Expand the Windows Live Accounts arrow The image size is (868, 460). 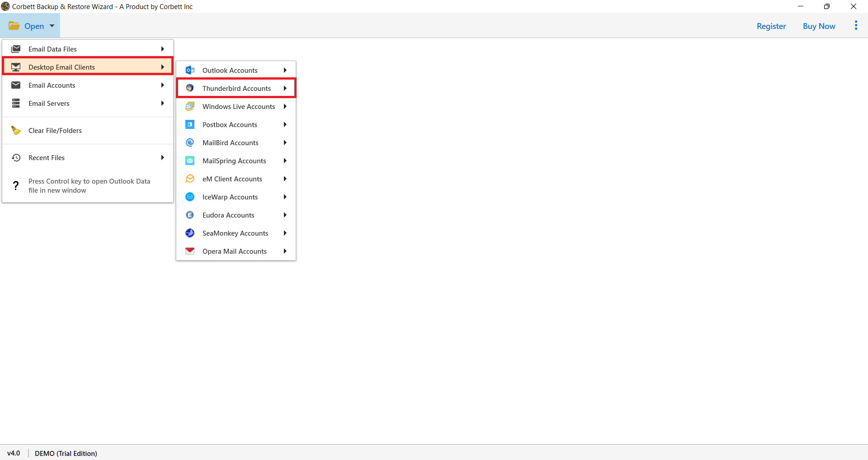(x=285, y=106)
